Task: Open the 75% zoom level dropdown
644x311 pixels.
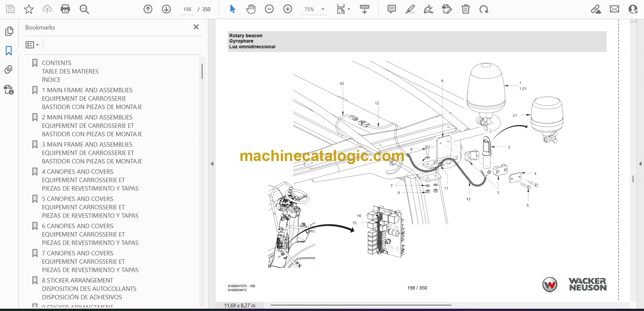Action: click(x=323, y=9)
